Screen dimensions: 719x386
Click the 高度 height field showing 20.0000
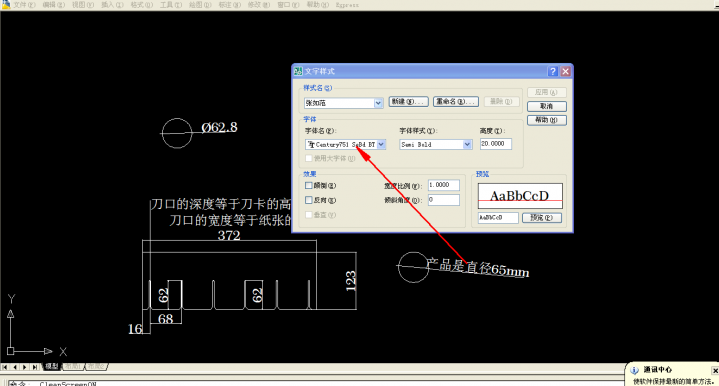(x=496, y=144)
